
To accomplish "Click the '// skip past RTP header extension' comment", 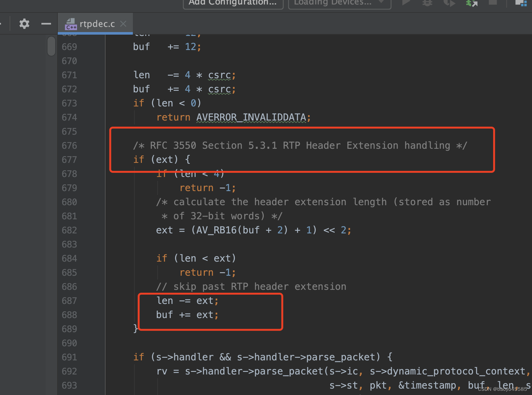I will click(x=251, y=287).
